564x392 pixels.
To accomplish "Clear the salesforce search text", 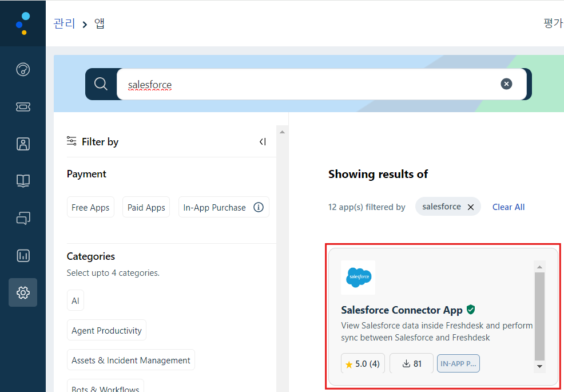I will (506, 84).
